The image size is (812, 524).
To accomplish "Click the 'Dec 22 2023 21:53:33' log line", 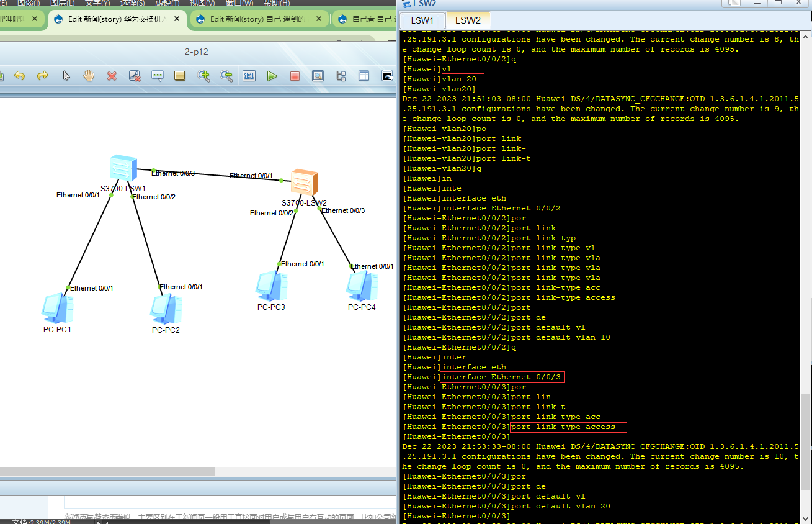I will pos(600,446).
